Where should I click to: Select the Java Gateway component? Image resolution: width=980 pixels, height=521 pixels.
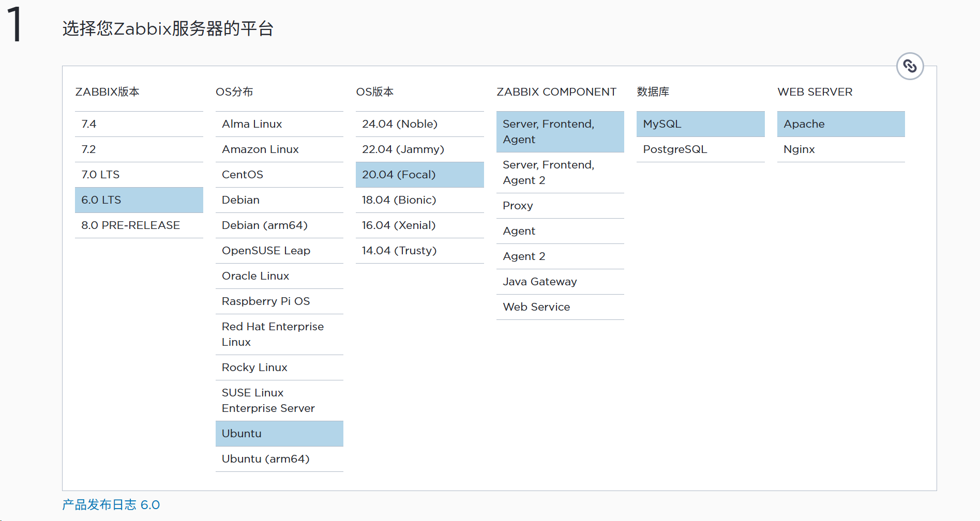pos(560,282)
